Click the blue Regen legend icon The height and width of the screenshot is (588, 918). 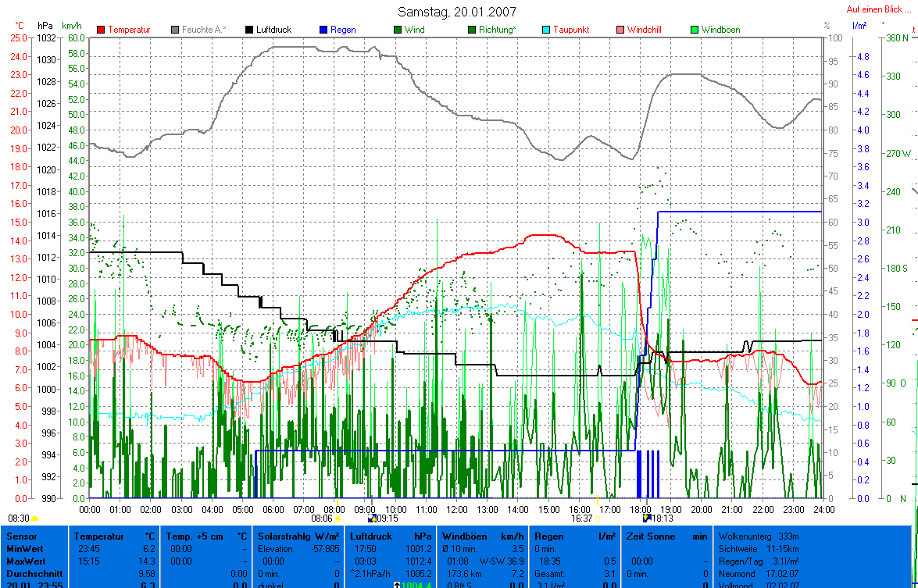tap(323, 30)
